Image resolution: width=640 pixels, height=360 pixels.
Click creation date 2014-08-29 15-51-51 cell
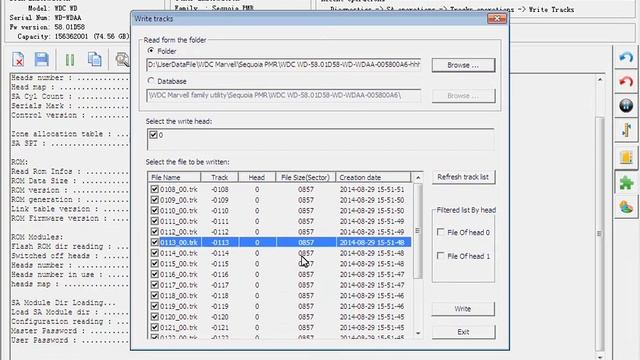point(372,189)
